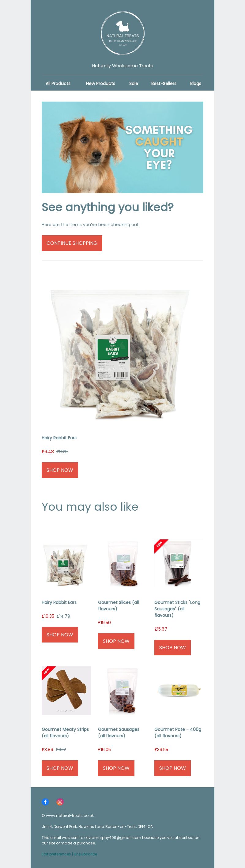Image resolution: width=245 pixels, height=868 pixels.
Task: Open the Instagram icon link
Action: click(x=60, y=802)
